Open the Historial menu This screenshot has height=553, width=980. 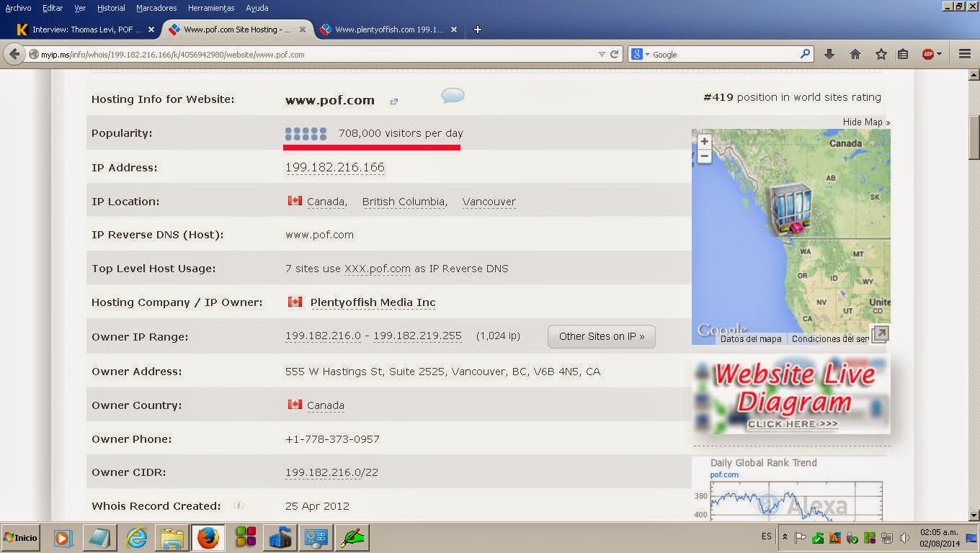[x=111, y=8]
